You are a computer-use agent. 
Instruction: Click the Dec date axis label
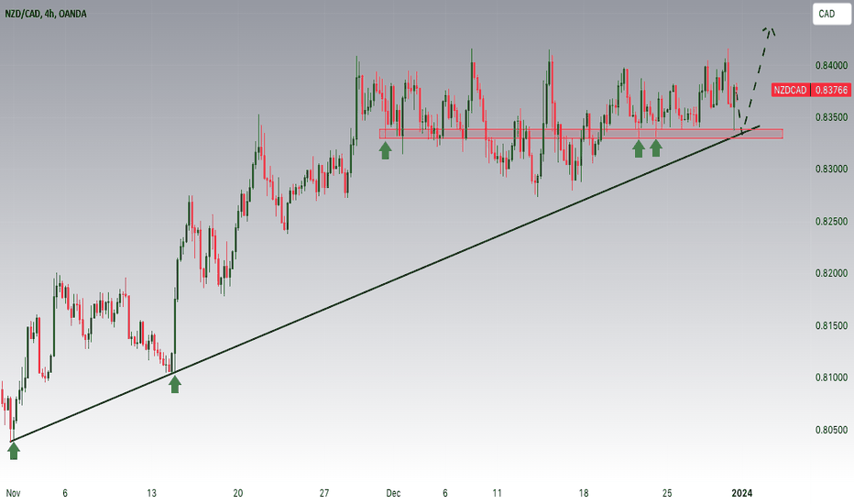click(393, 493)
